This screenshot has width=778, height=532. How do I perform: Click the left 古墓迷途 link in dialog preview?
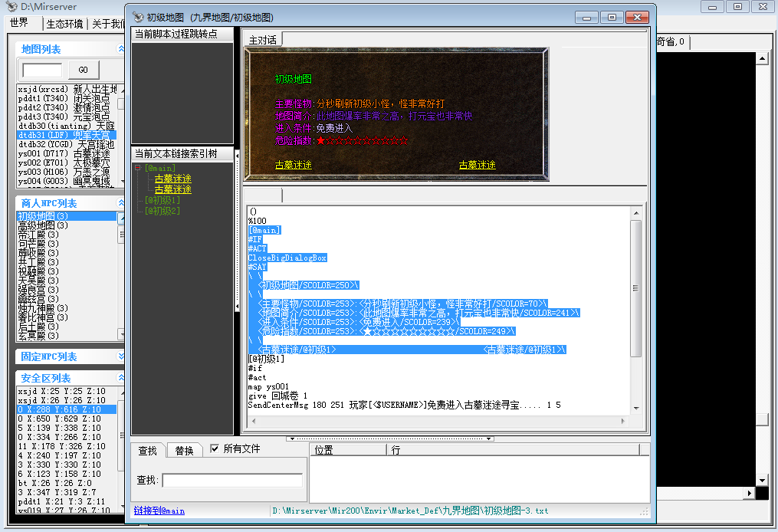[x=294, y=165]
